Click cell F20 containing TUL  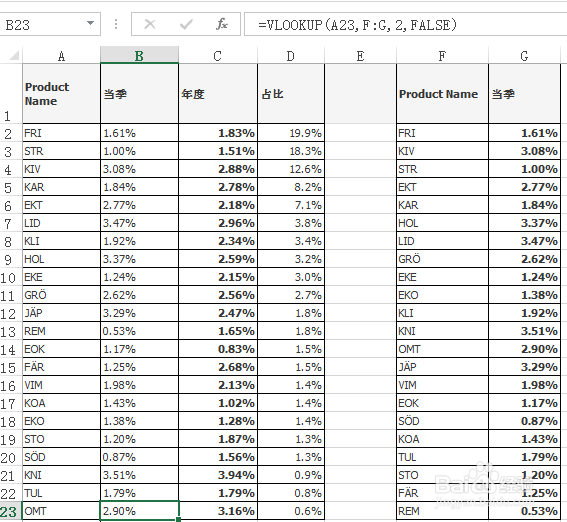(442, 457)
